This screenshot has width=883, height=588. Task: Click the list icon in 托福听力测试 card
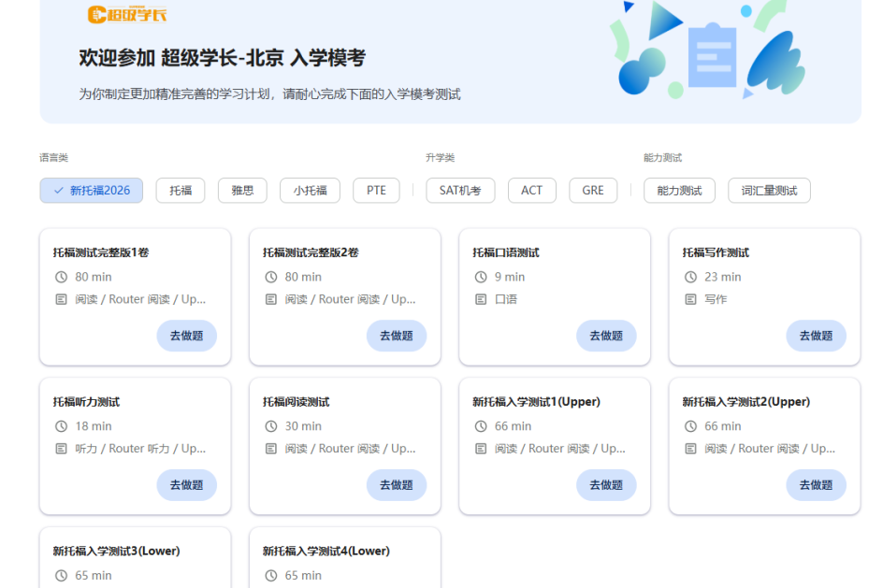coord(61,449)
